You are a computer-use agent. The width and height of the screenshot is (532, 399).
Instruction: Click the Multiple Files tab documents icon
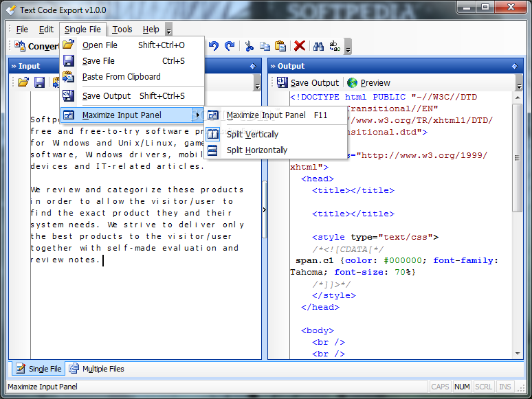pos(74,369)
